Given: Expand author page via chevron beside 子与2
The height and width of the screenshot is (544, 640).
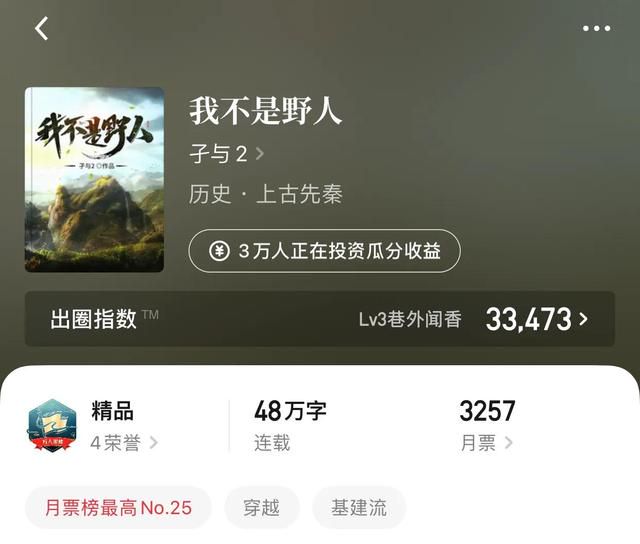Looking at the screenshot, I should coord(260,154).
